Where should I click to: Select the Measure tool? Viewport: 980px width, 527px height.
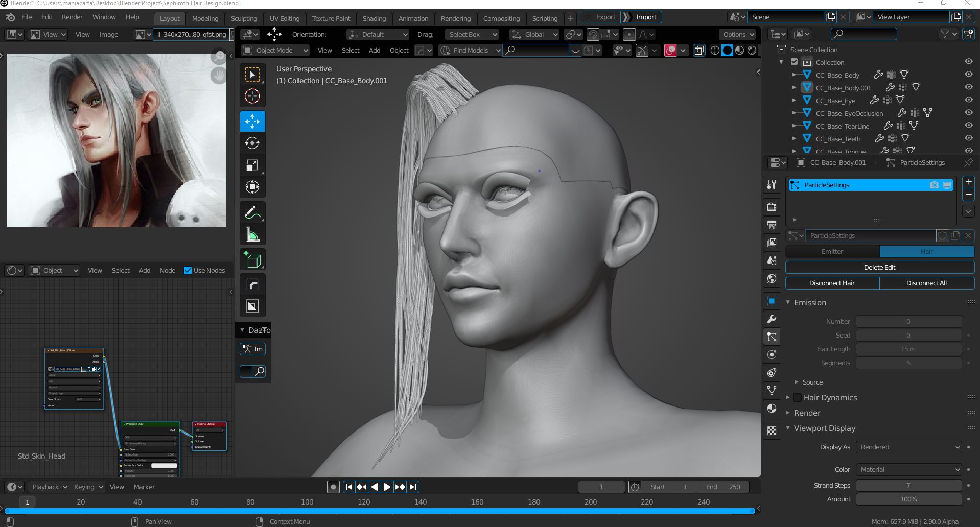[x=252, y=234]
